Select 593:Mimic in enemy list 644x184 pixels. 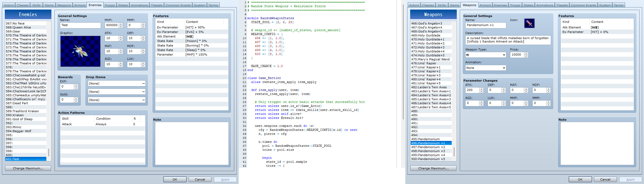click(x=26, y=127)
